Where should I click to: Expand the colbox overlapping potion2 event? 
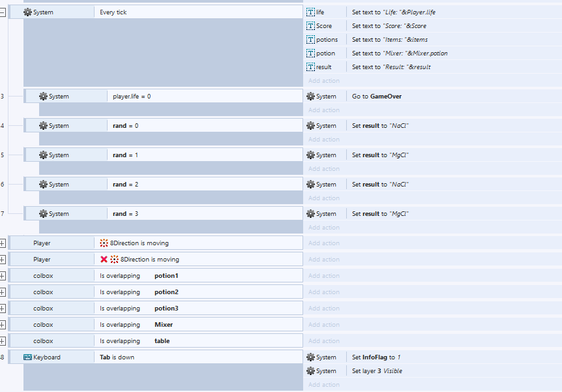coord(3,292)
